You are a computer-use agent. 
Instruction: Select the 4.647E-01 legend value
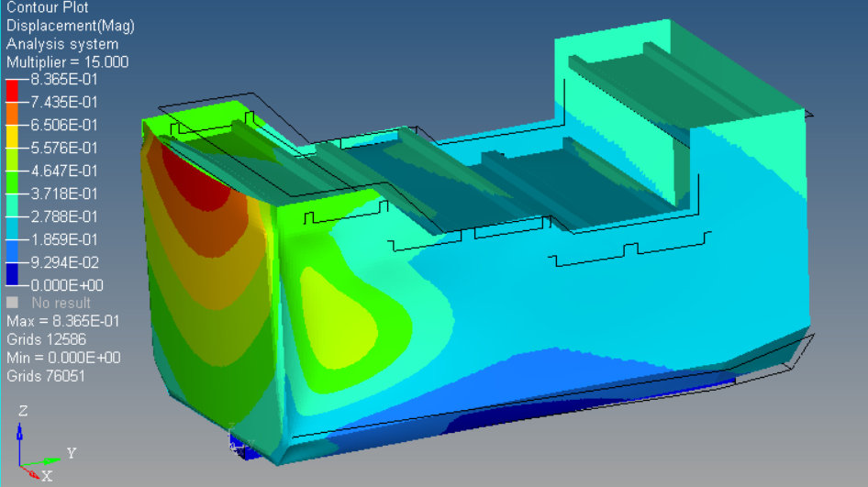click(x=64, y=171)
